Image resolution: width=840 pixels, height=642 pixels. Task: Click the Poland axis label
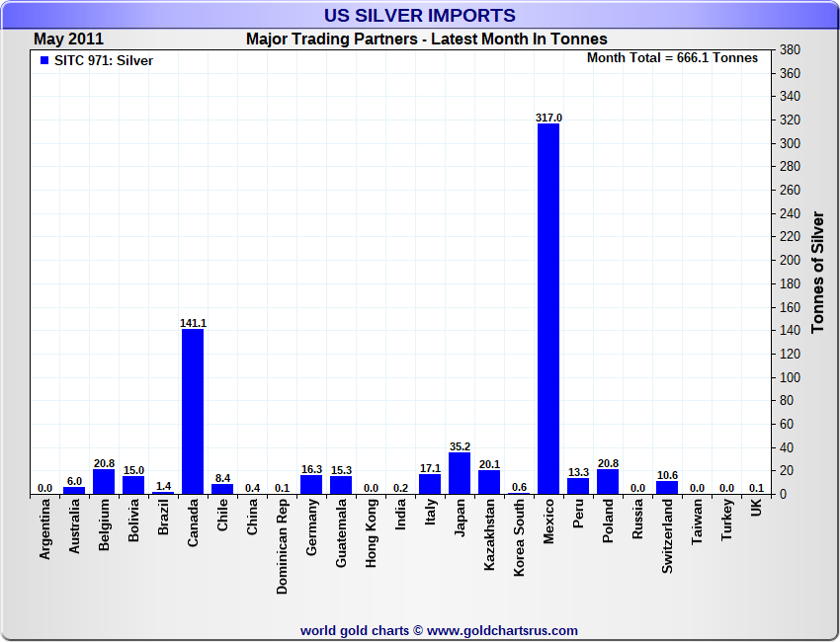[x=608, y=521]
